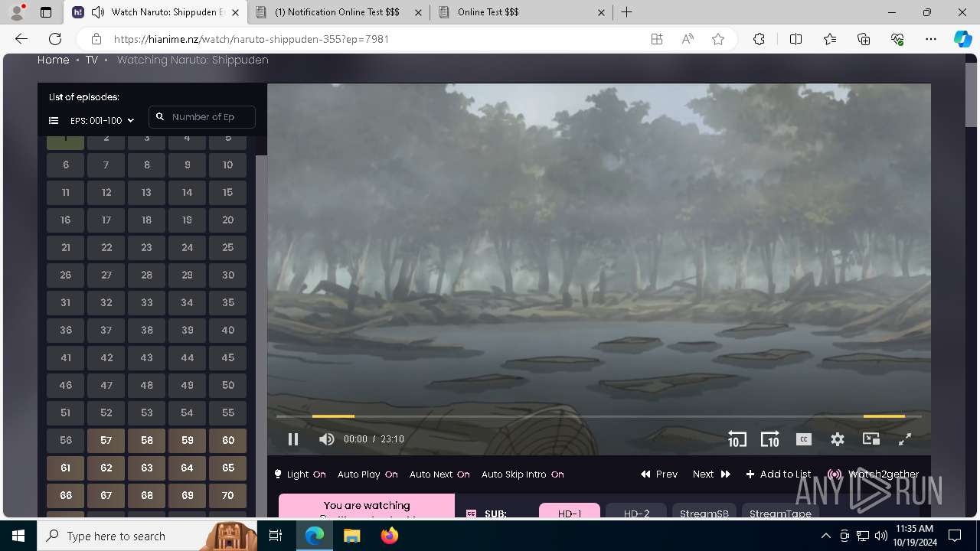
Task: View site information lock icon
Action: (96, 39)
